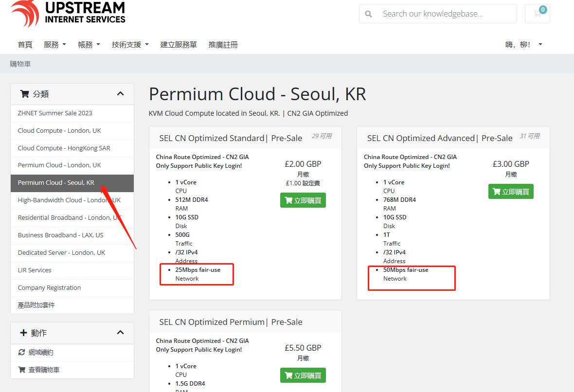Order the £5.50 Permium plan
Image resolution: width=574 pixels, height=392 pixels.
(303, 375)
